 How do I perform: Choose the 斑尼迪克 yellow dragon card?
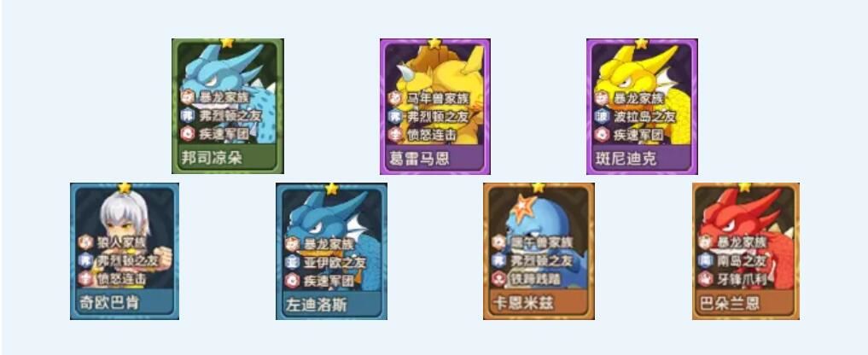pos(642,106)
